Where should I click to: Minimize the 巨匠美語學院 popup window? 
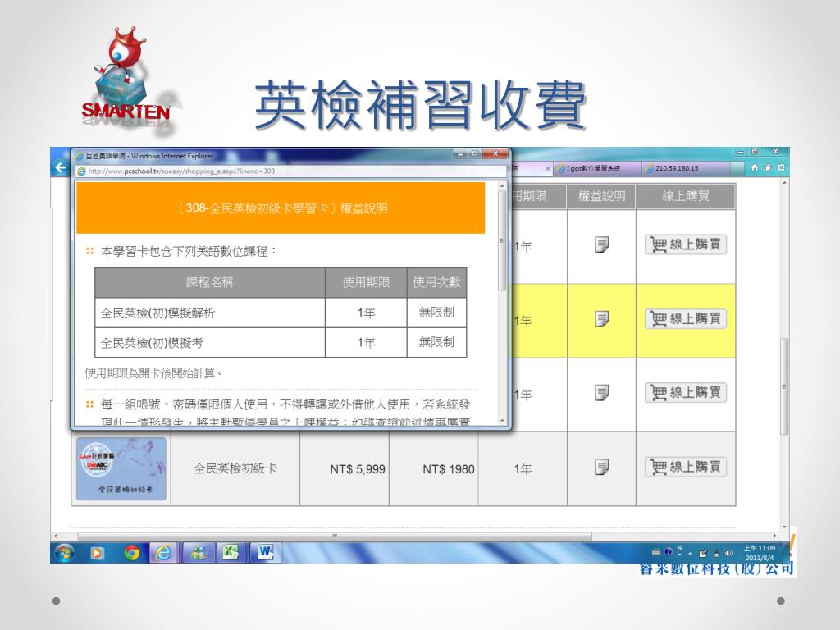[x=461, y=153]
